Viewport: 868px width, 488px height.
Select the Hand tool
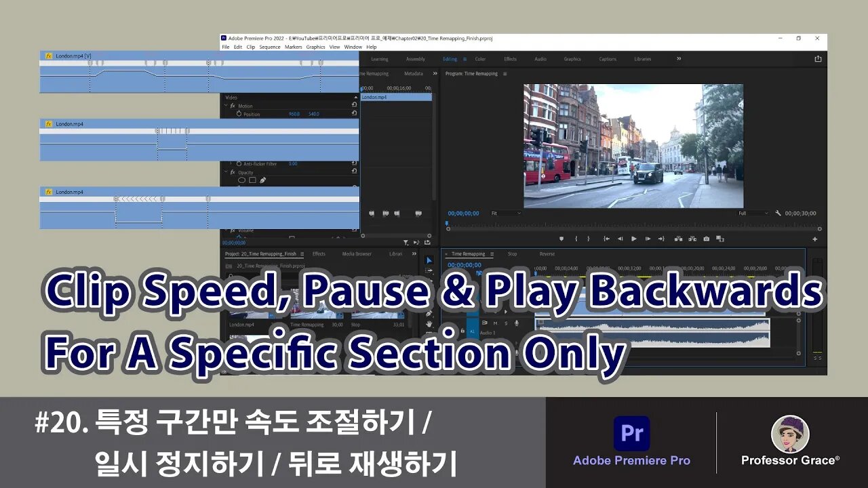[x=429, y=323]
